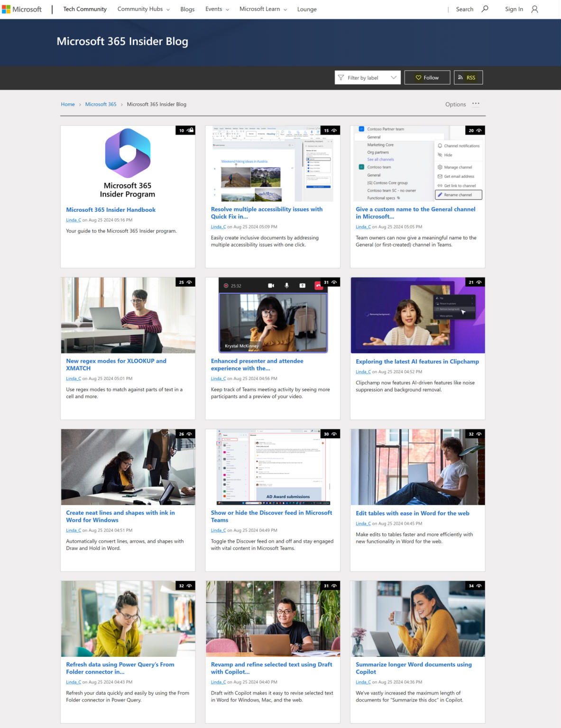Click the Sign In link
Image resolution: width=561 pixels, height=728 pixels.
514,9
